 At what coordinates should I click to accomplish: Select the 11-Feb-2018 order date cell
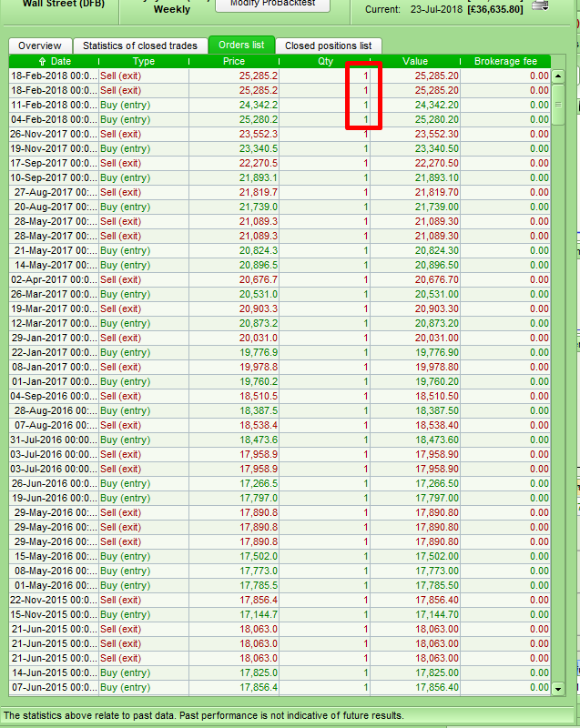(x=54, y=105)
